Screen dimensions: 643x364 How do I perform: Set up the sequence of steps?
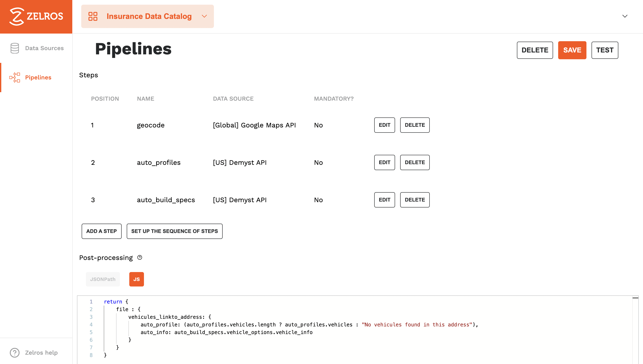[x=174, y=231]
